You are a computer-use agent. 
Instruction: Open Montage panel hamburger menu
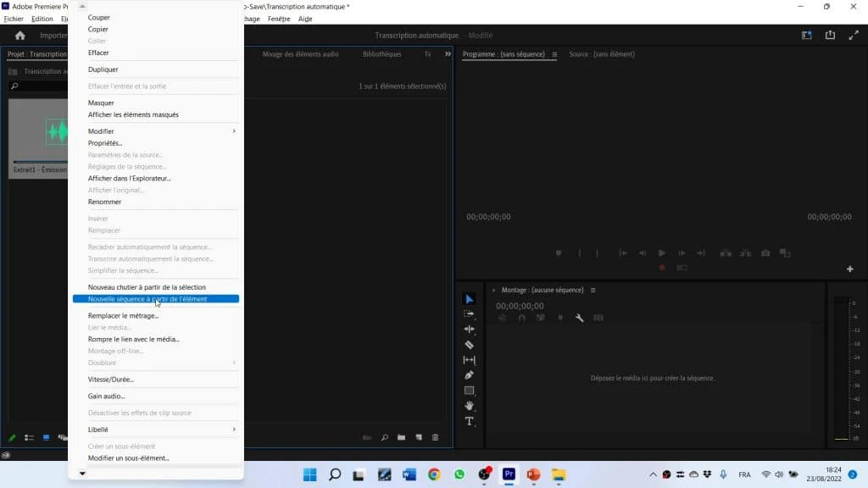pos(593,290)
